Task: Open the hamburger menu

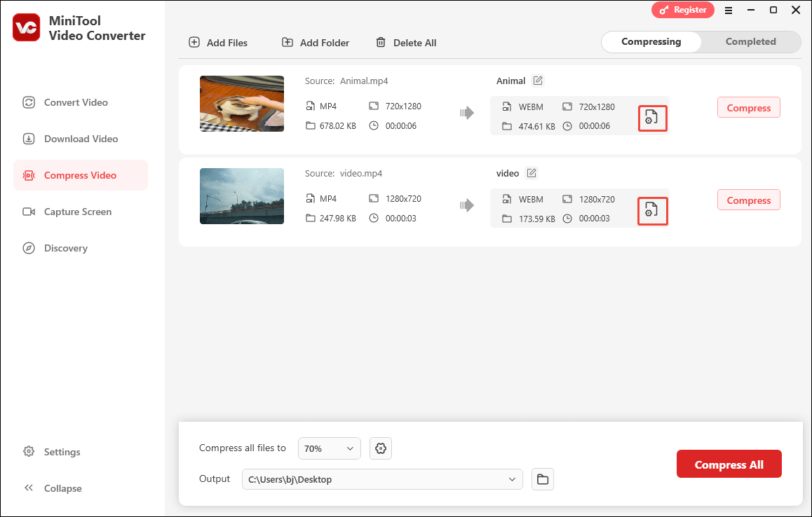Action: (729, 10)
